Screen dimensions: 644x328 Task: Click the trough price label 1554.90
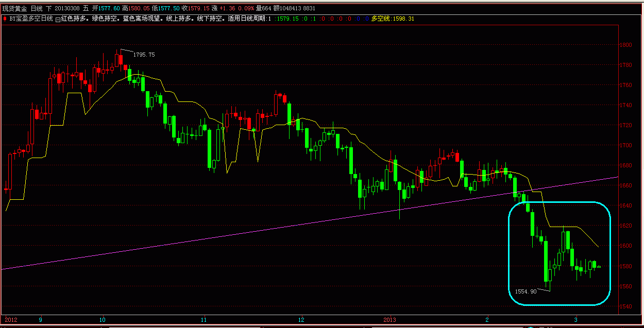[x=526, y=291]
